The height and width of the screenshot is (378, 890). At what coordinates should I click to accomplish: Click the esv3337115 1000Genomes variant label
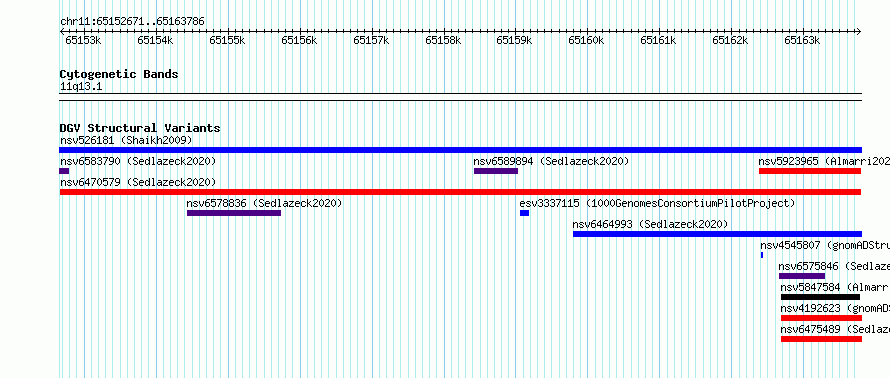coord(657,203)
